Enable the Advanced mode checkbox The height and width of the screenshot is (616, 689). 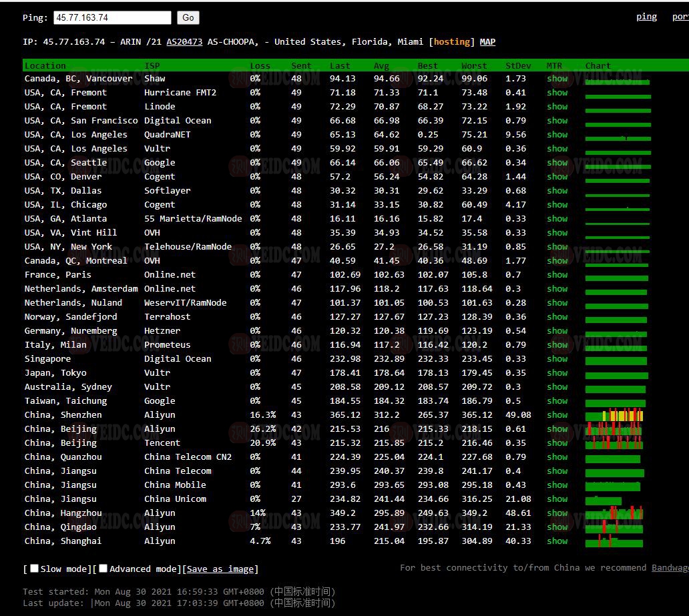coord(103,569)
